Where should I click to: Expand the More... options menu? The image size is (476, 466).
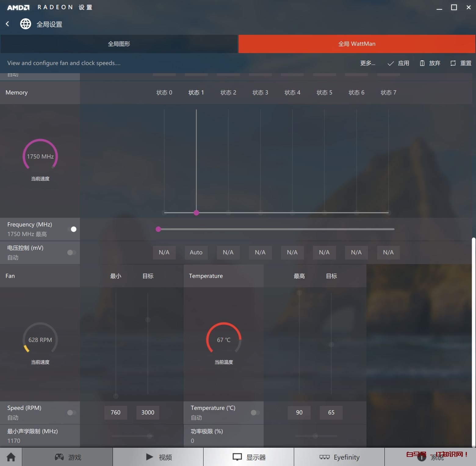[368, 63]
